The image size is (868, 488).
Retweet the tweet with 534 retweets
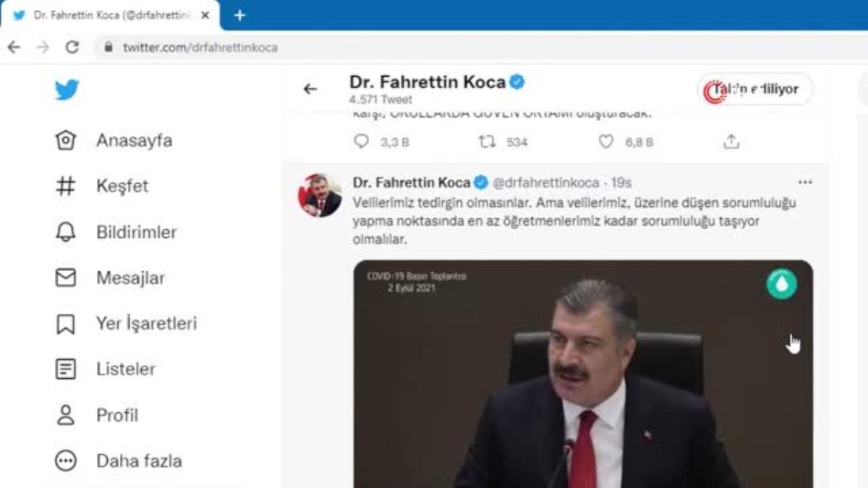(x=489, y=142)
